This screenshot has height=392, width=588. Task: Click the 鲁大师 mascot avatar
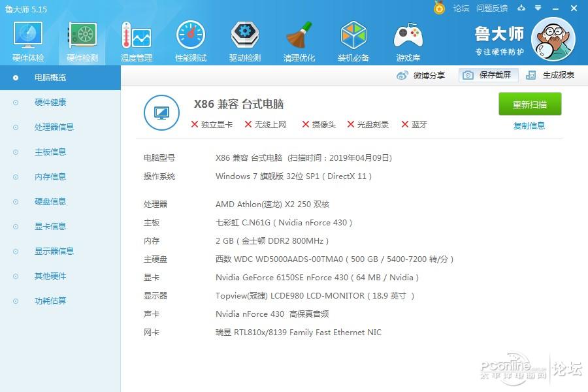click(x=553, y=39)
